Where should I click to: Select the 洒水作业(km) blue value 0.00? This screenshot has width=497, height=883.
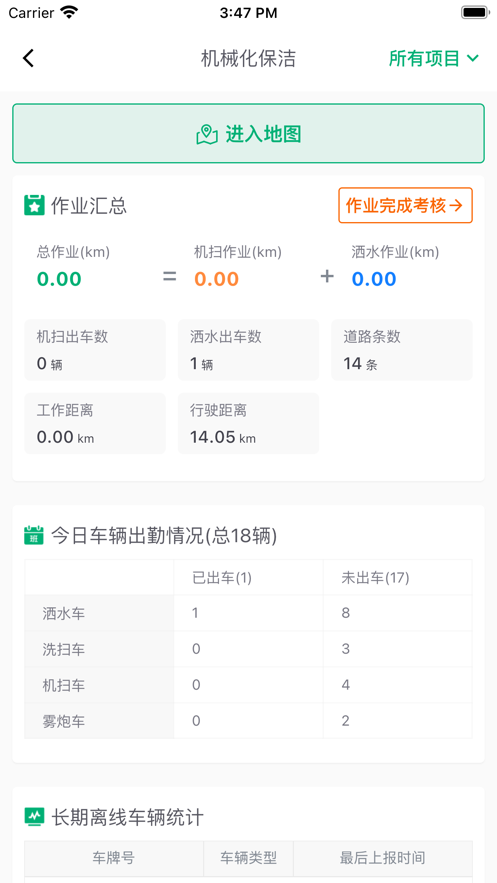[x=374, y=279]
